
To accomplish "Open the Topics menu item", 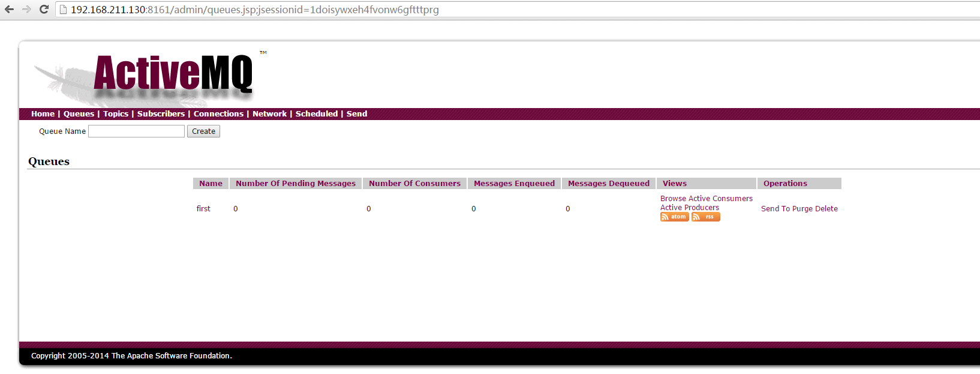I will click(x=116, y=113).
